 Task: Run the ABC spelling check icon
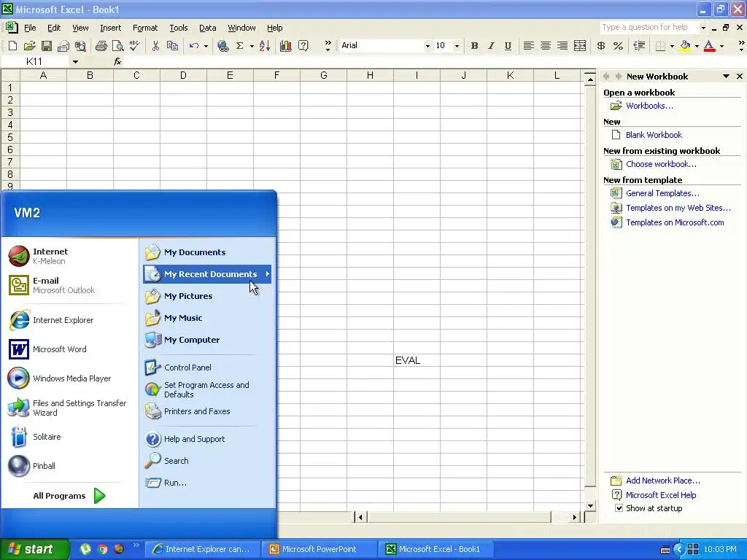(135, 46)
